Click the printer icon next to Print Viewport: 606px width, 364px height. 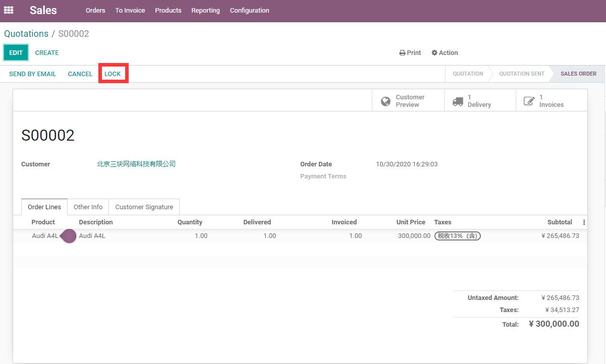pyautogui.click(x=402, y=53)
